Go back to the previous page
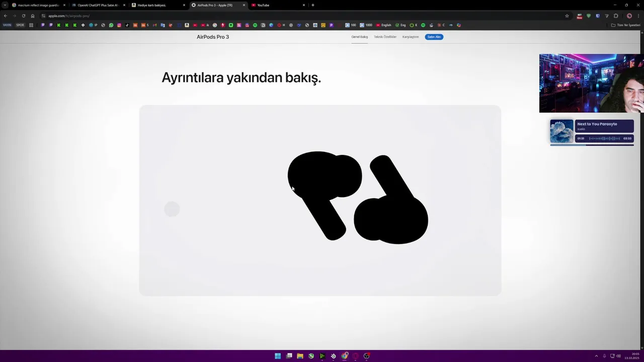The width and height of the screenshot is (644, 362). [5, 16]
